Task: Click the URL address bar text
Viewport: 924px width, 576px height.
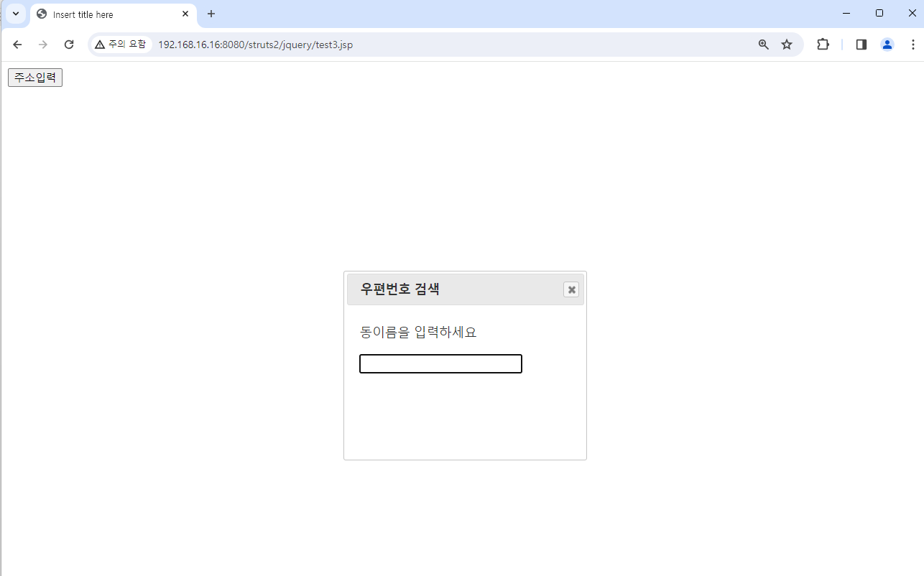Action: [255, 45]
